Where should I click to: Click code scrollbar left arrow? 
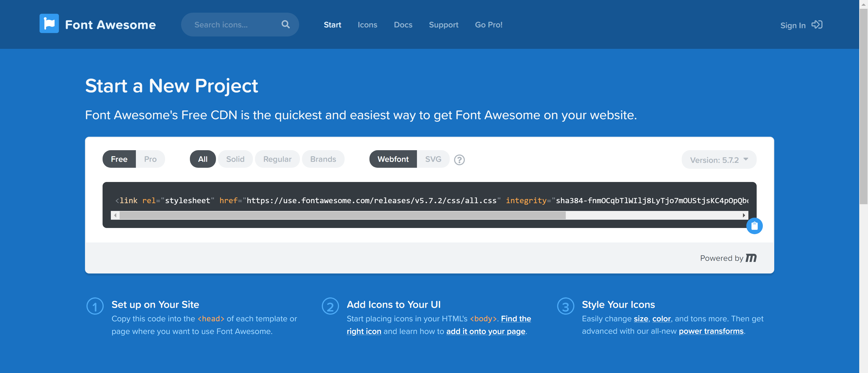[x=115, y=215]
